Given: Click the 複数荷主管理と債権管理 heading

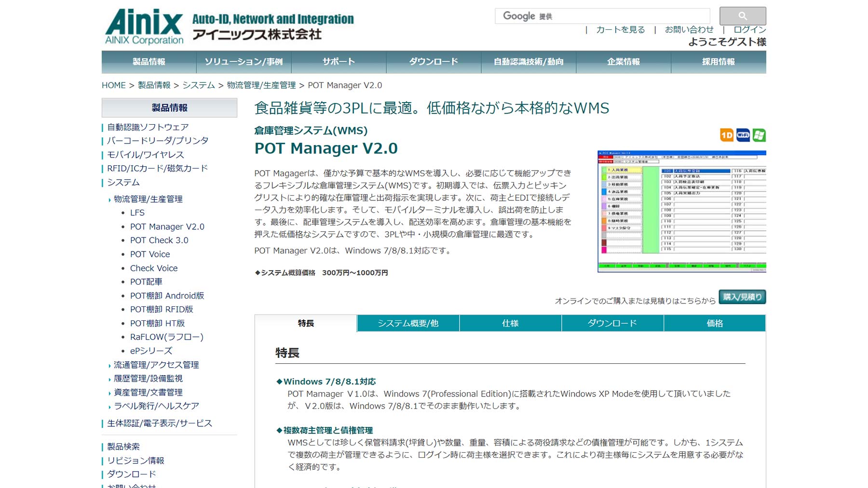Looking at the screenshot, I should pyautogui.click(x=328, y=430).
